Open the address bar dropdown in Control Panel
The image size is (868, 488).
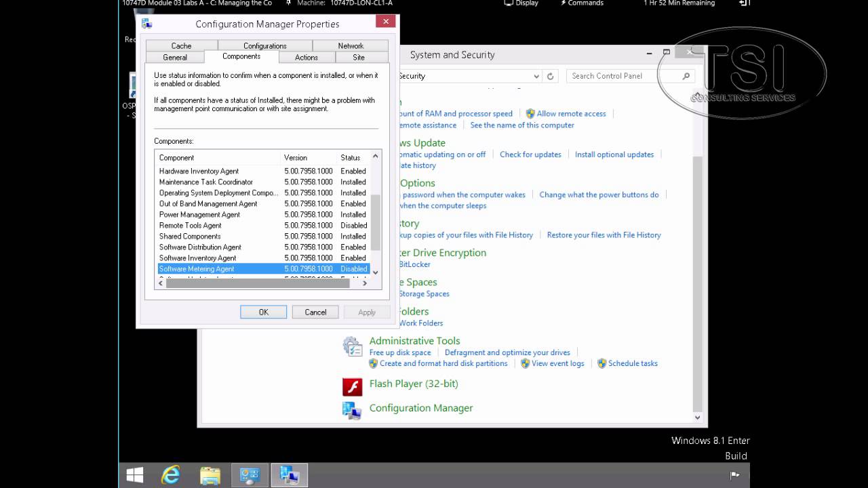[x=536, y=76]
